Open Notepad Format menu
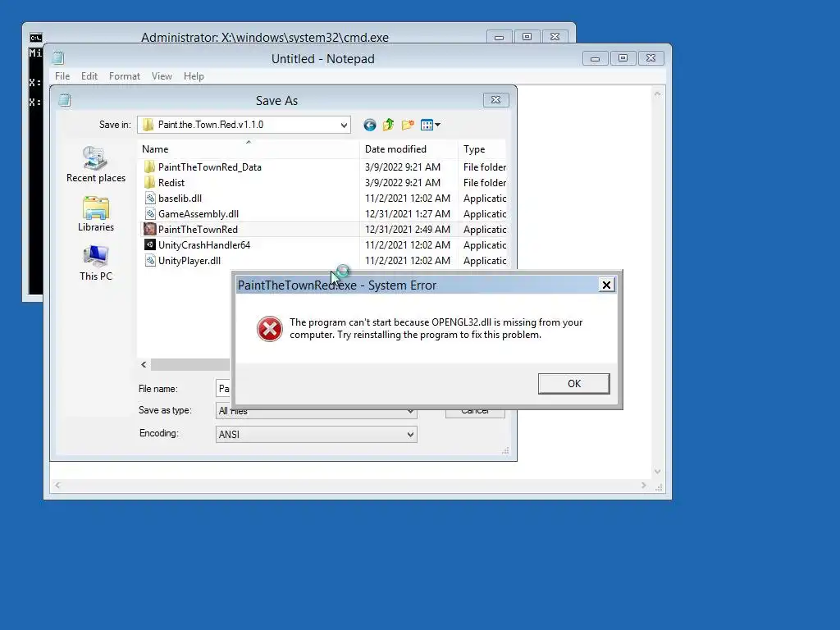Viewport: 840px width, 630px height. 125,76
